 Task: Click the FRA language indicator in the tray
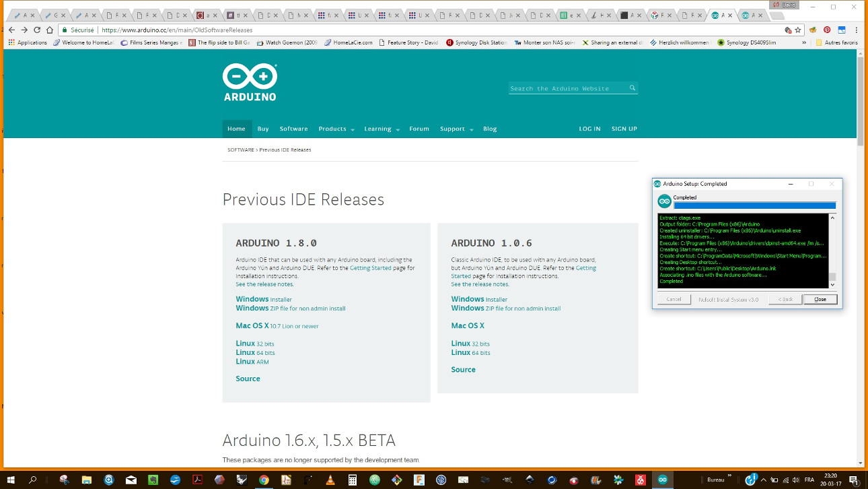pyautogui.click(x=809, y=480)
